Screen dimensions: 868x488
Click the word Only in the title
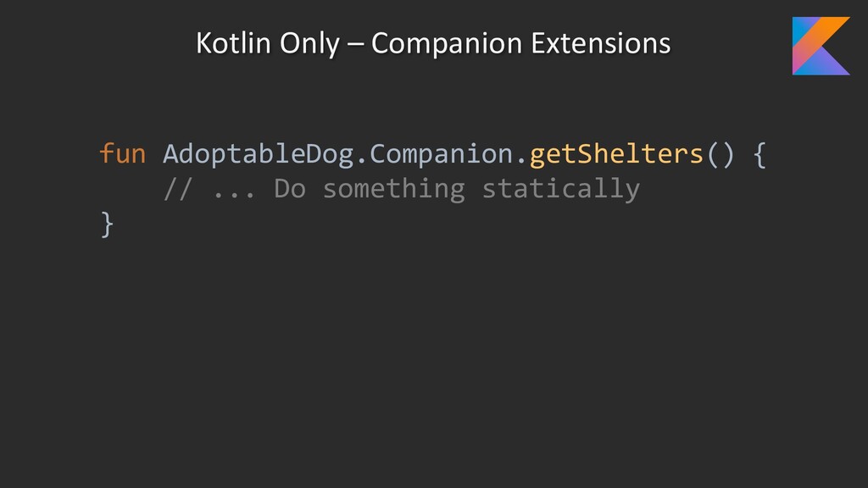pos(309,44)
